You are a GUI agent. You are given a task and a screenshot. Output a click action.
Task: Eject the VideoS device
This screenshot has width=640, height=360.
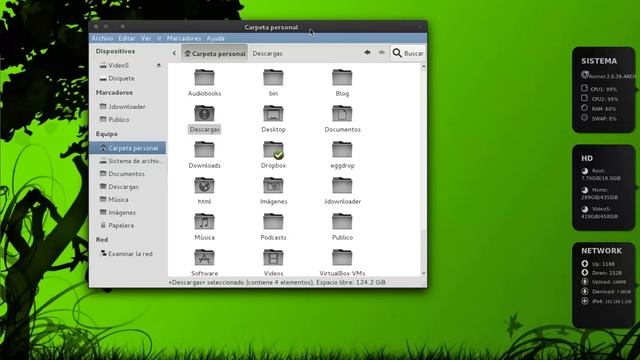(x=159, y=65)
